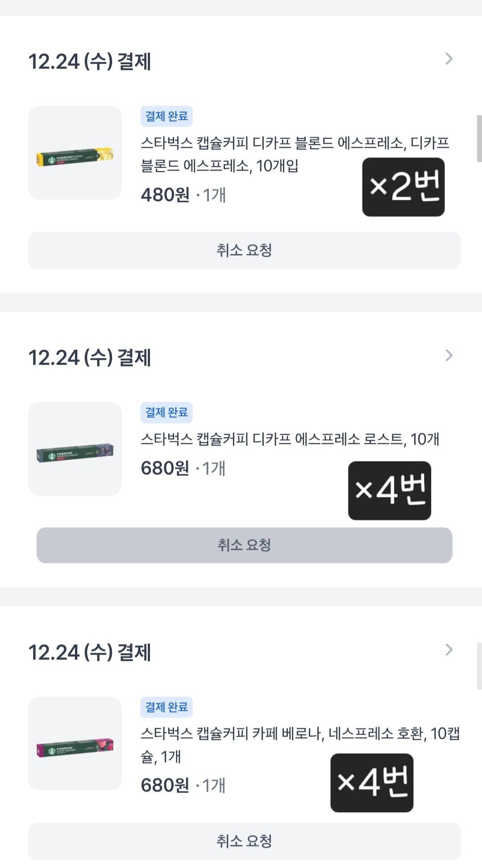
Task: Tap 취소 요청 for Decaf Blonde Espresso order
Action: pyautogui.click(x=244, y=251)
